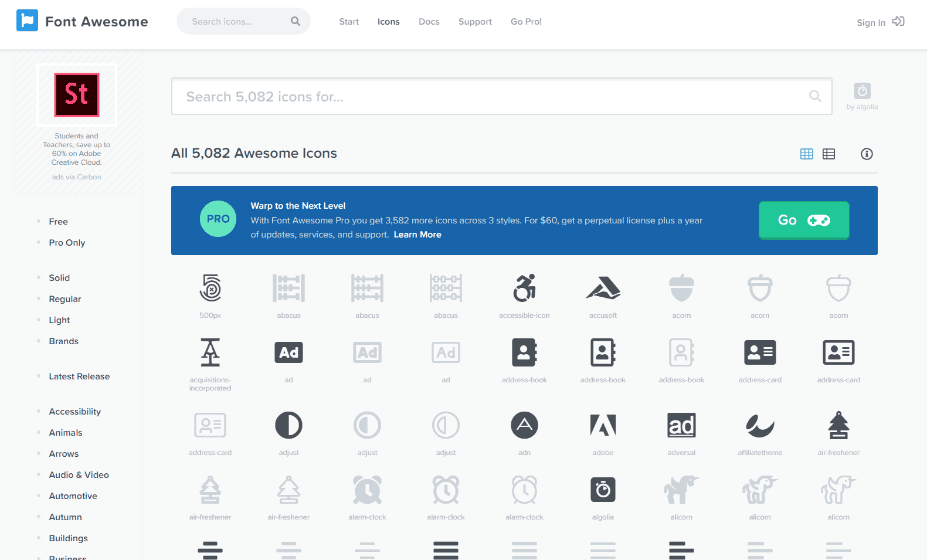Click the info circle icon
Screen dimensions: 927x560
point(867,154)
